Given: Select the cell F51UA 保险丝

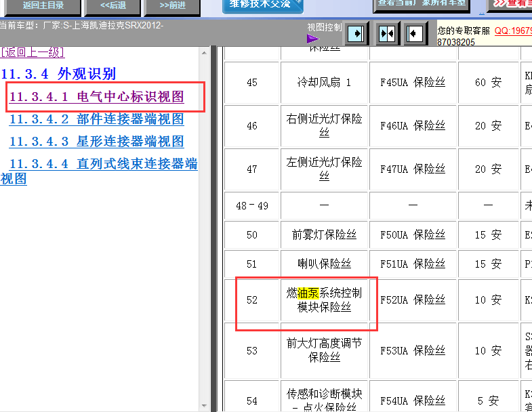Looking at the screenshot, I should 413,264.
